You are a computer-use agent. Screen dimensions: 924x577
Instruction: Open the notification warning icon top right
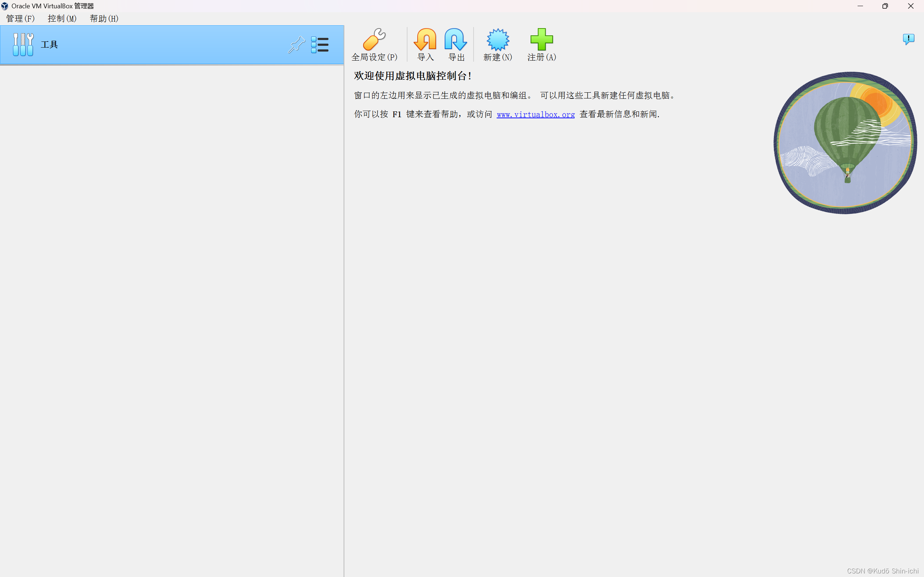[908, 39]
